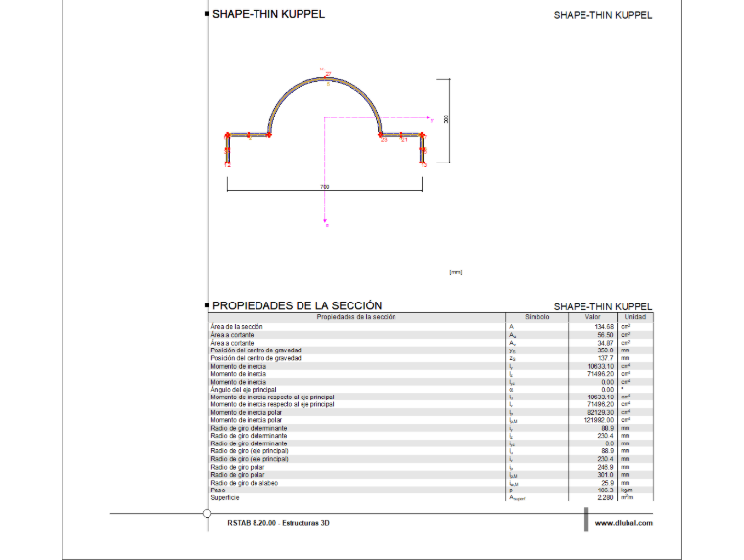Click the top-right 'SHAPE-THIN KUPPEL' page label
Image resolution: width=744 pixels, height=560 pixels.
coord(603,16)
